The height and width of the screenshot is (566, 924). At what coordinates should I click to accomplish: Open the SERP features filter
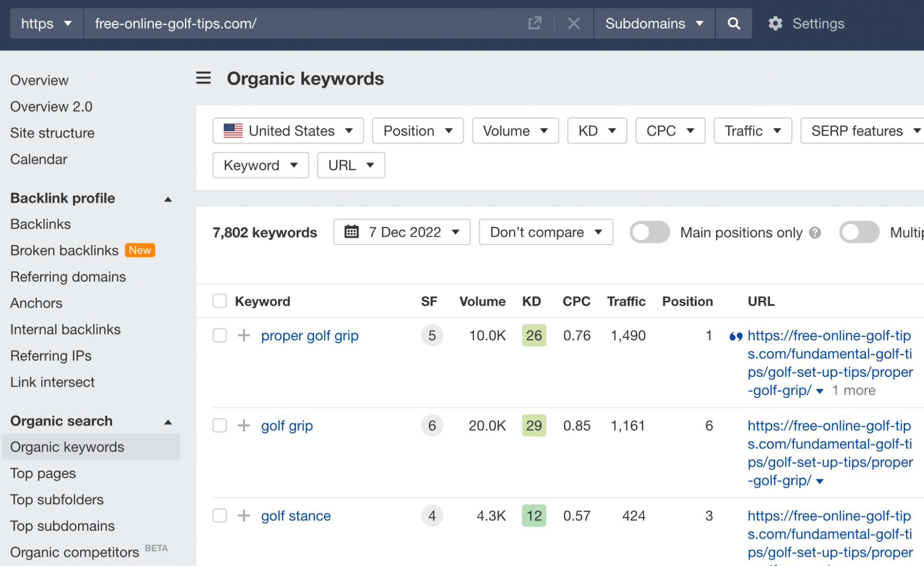(858, 130)
